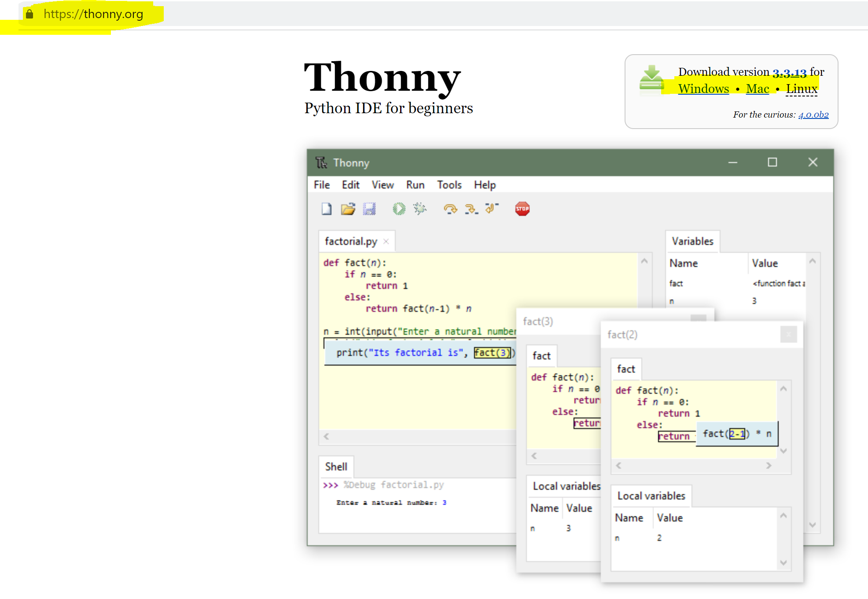The image size is (868, 599).
Task: Click the browser address bar URL
Action: coord(93,14)
